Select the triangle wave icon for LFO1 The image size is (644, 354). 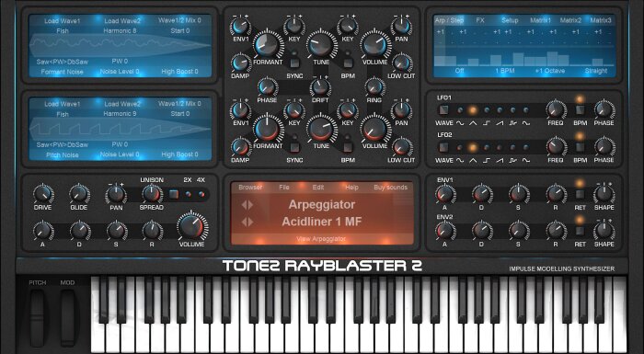tap(473, 123)
